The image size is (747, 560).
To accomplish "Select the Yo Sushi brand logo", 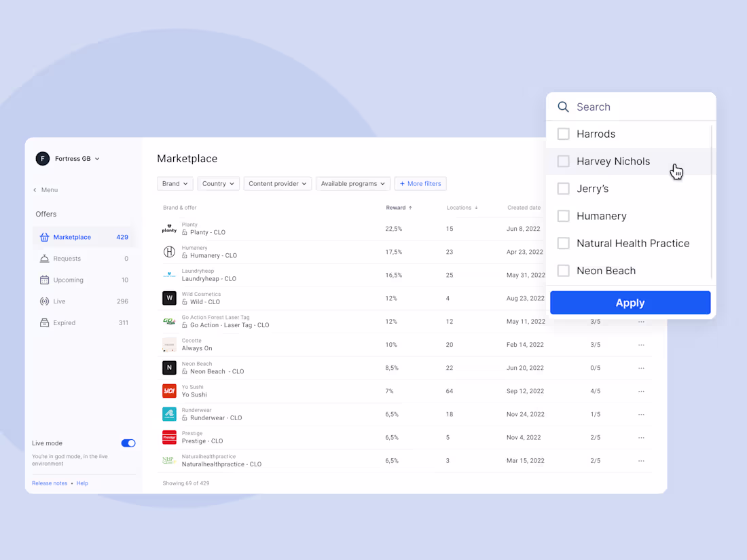I will point(169,390).
